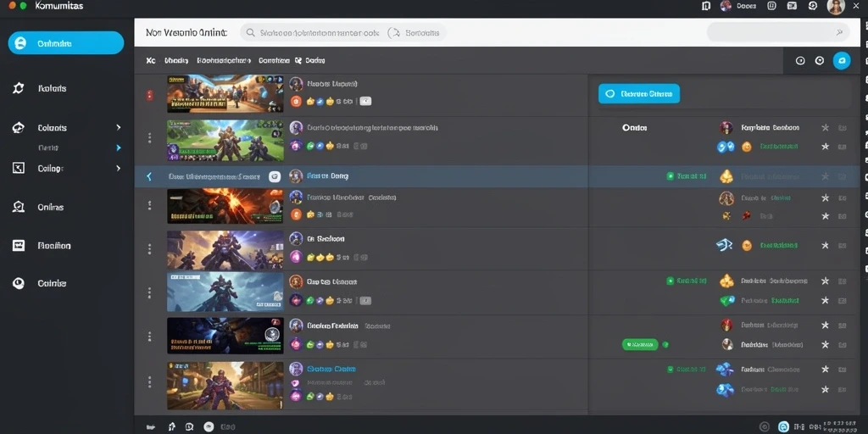The image size is (868, 434).
Task: Open the red options menu on the first video row
Action: pos(149,95)
